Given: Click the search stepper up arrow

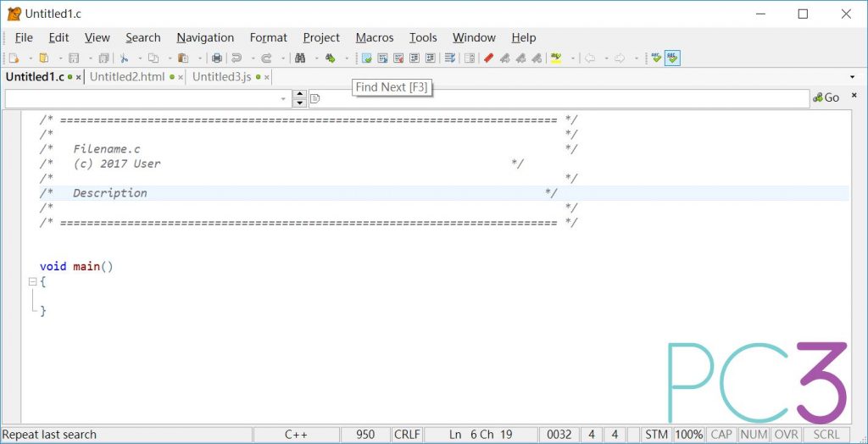Looking at the screenshot, I should 299,93.
